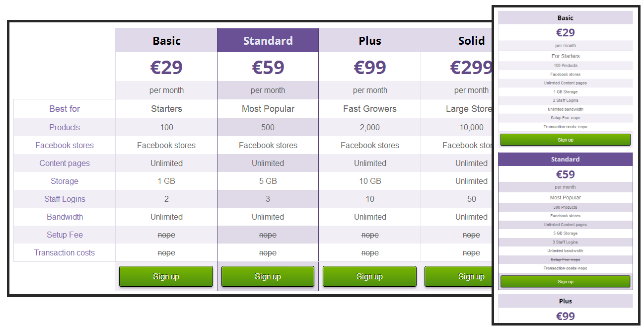
Task: Click mobile view Standard header
Action: (x=565, y=160)
